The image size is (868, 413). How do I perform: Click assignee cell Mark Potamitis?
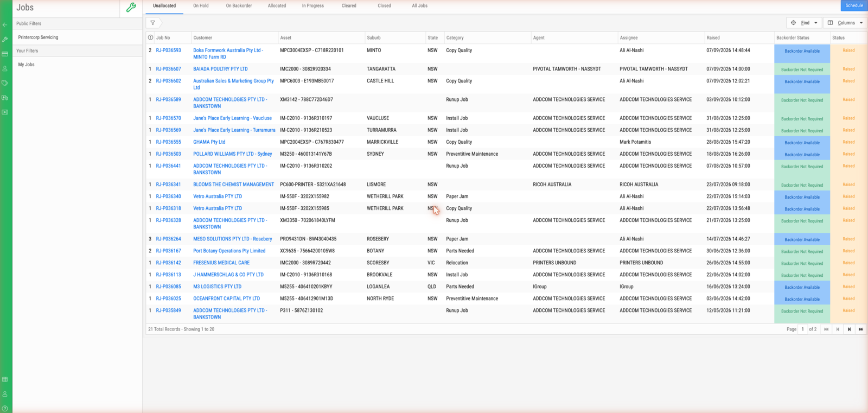click(635, 142)
